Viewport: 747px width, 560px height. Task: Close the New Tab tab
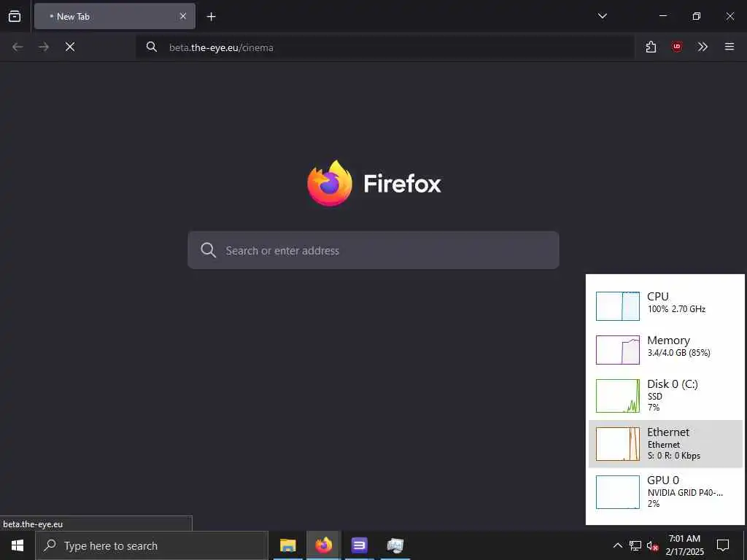pos(183,16)
